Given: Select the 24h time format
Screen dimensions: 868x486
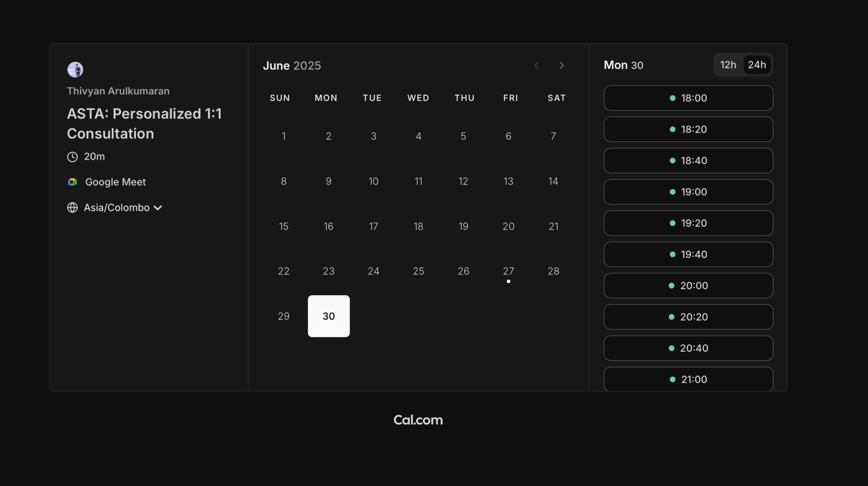Looking at the screenshot, I should [756, 65].
